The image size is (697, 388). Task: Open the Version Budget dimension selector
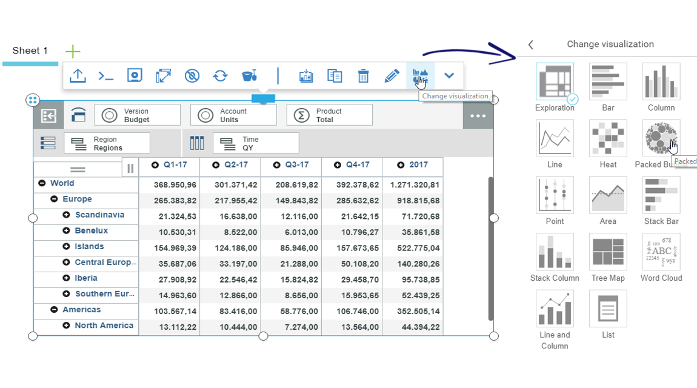[137, 115]
